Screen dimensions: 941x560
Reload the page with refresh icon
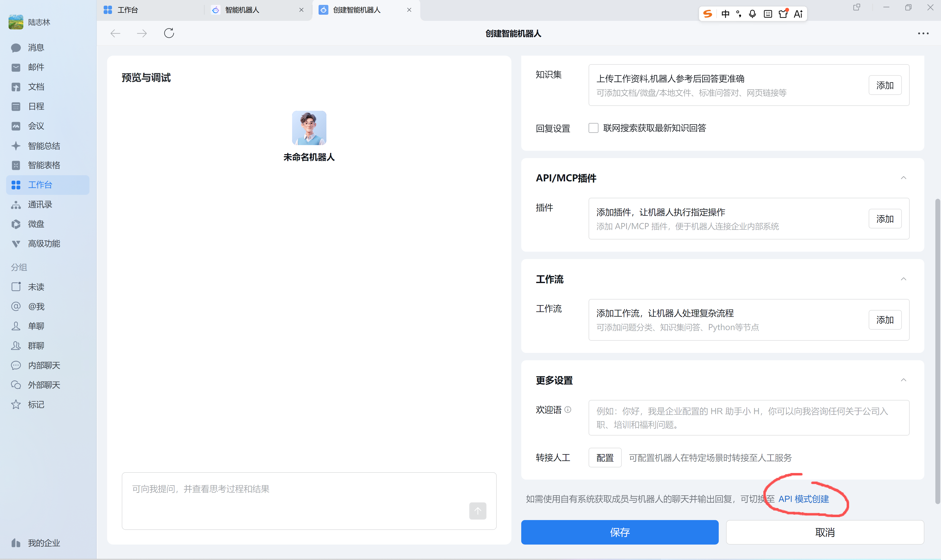tap(169, 33)
